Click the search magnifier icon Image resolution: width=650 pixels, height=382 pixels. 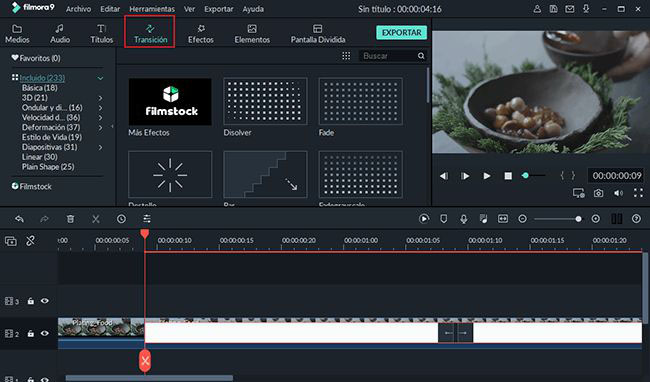(x=421, y=56)
